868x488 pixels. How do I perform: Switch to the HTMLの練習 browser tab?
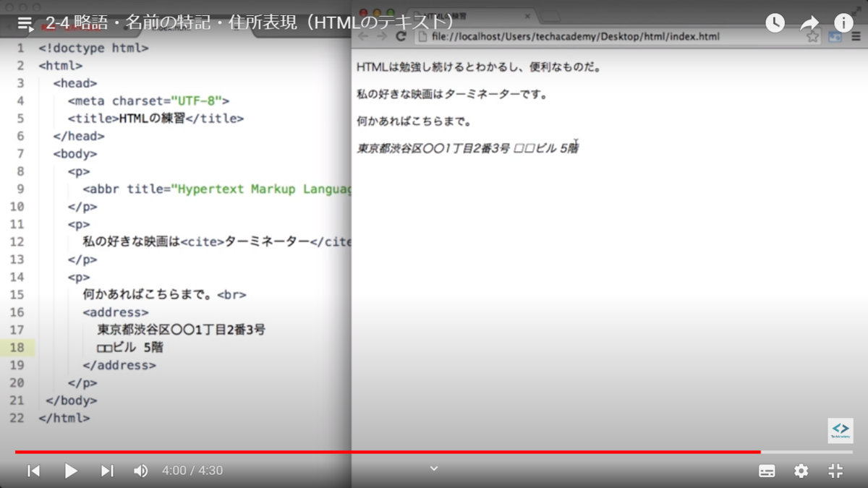coord(448,14)
